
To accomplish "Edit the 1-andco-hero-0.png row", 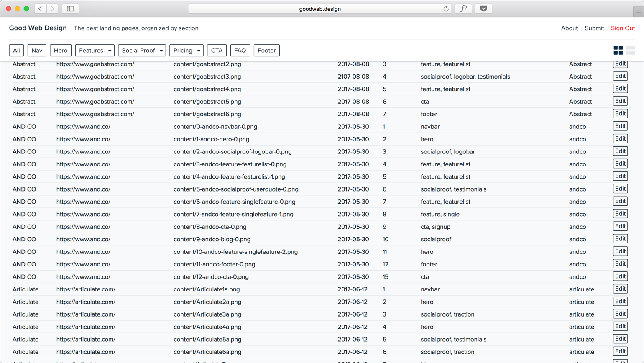I will tap(620, 139).
